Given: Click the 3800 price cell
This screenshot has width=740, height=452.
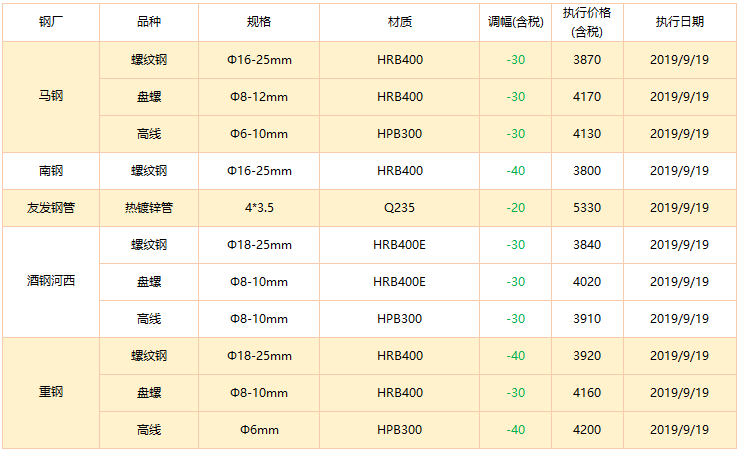Looking at the screenshot, I should pos(587,171).
